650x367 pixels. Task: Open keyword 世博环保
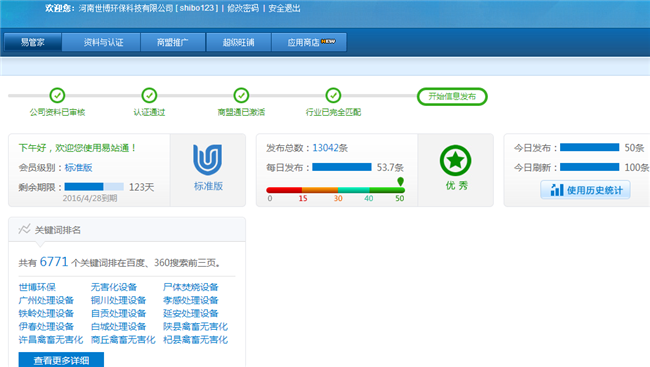(x=37, y=287)
